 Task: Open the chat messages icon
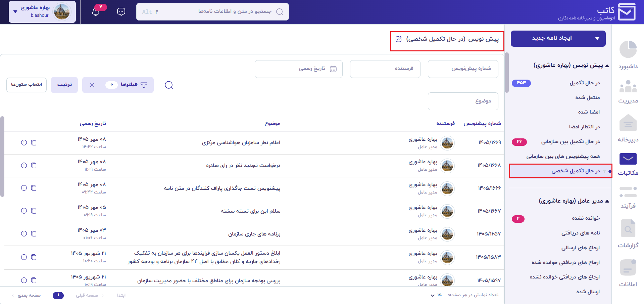[121, 12]
